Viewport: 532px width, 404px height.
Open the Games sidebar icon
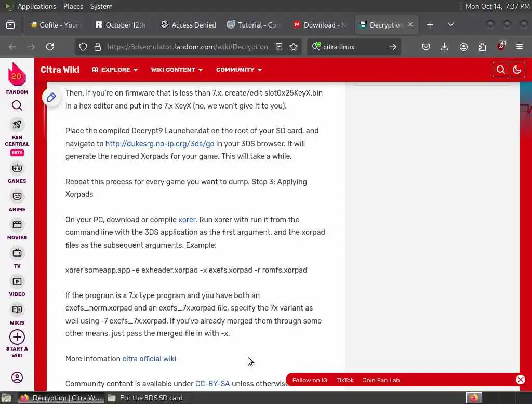[x=17, y=168]
